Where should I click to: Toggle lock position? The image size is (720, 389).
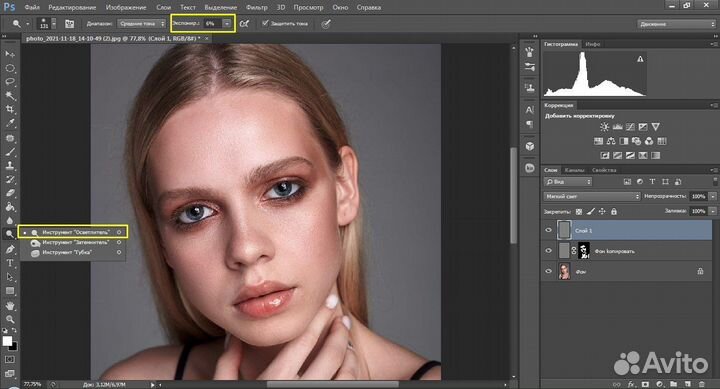coord(602,211)
